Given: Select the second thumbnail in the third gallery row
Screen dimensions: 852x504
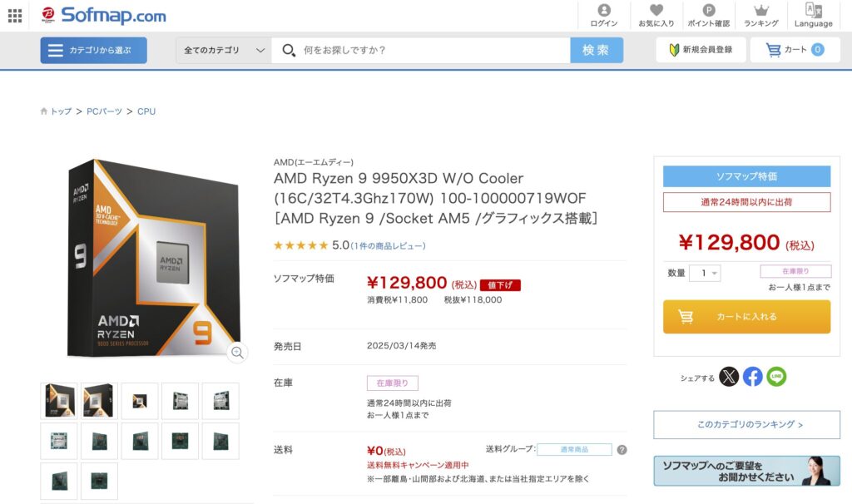Looking at the screenshot, I should coord(99,482).
